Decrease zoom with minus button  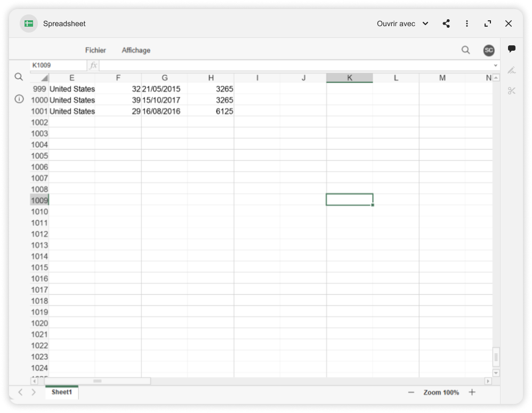pyautogui.click(x=411, y=392)
